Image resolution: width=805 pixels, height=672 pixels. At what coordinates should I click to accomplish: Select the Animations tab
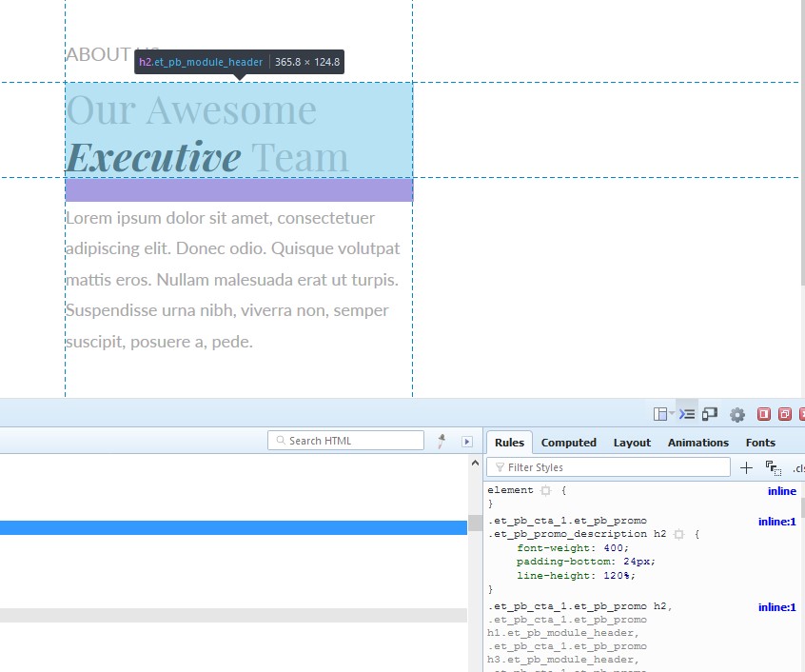[697, 443]
